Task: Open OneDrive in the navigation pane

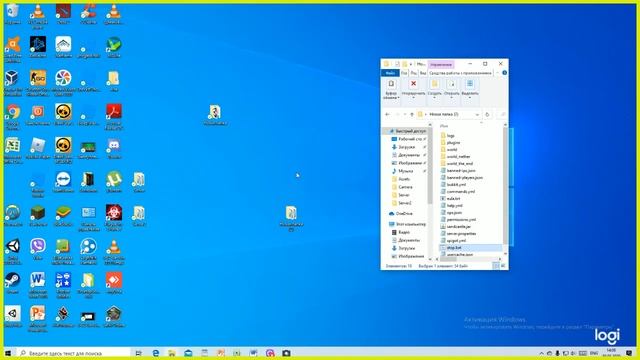Action: 400,213
